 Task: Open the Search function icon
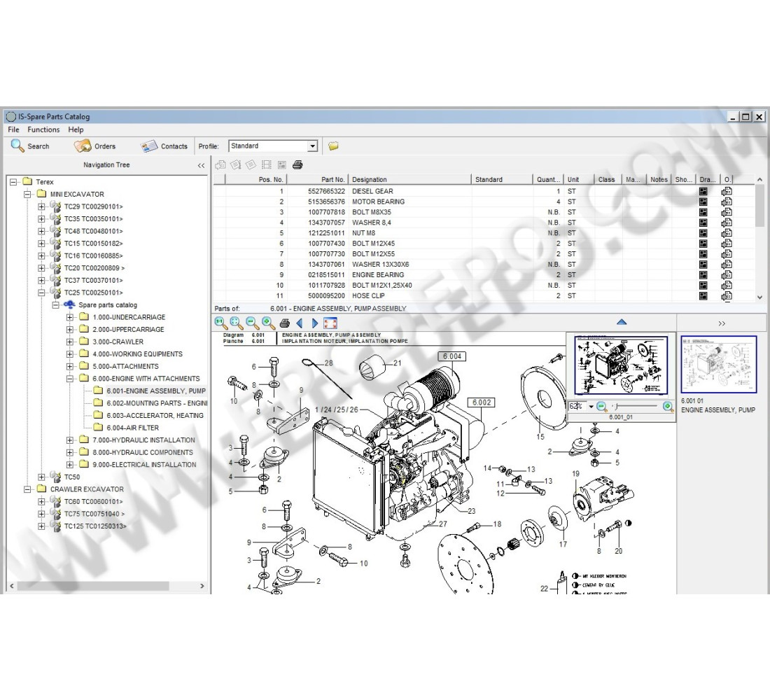click(x=17, y=146)
